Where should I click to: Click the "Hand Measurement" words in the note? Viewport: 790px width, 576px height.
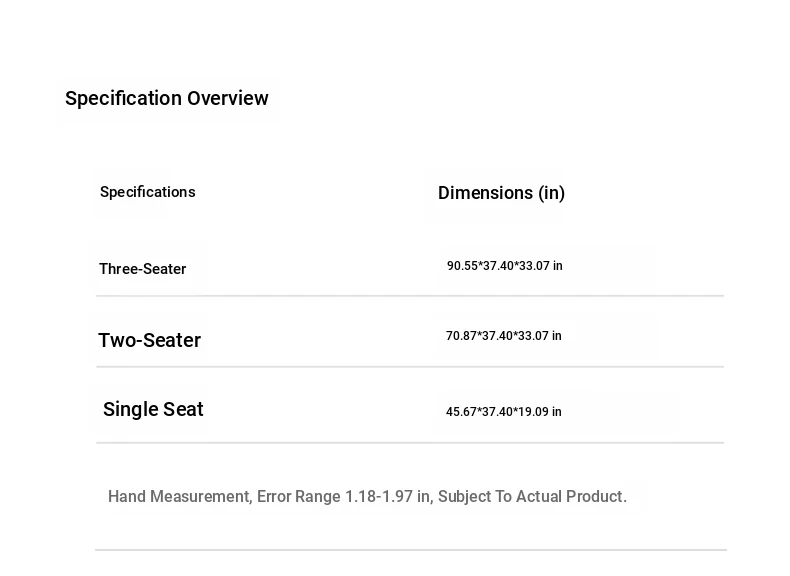[x=178, y=497]
